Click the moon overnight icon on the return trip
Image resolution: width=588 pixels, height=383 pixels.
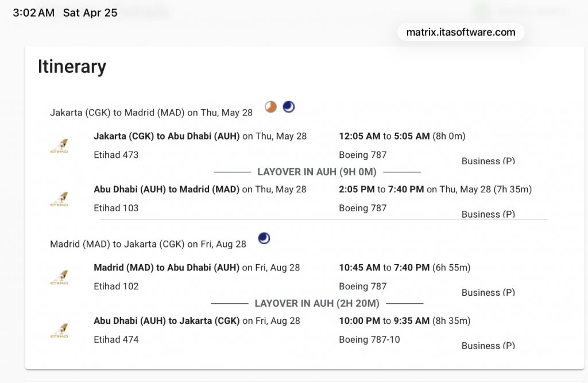[x=264, y=238]
